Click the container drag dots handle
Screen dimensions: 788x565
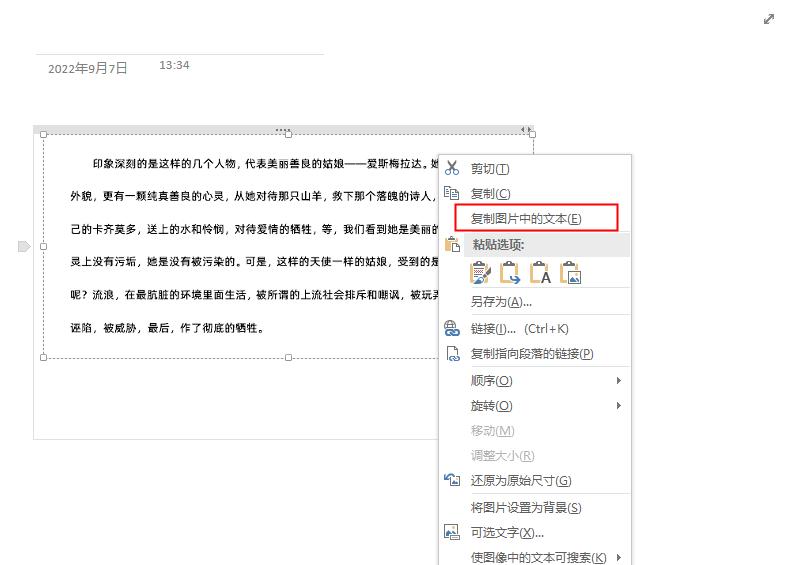pos(283,130)
